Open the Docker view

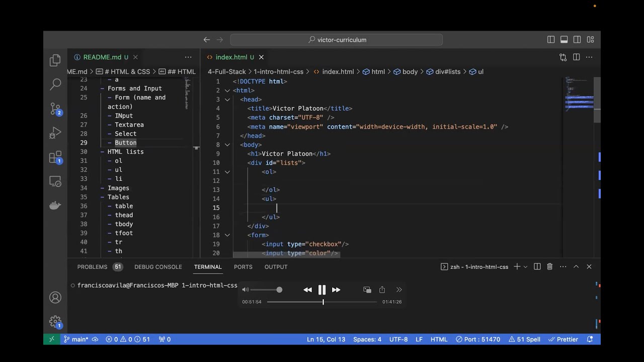pos(55,206)
